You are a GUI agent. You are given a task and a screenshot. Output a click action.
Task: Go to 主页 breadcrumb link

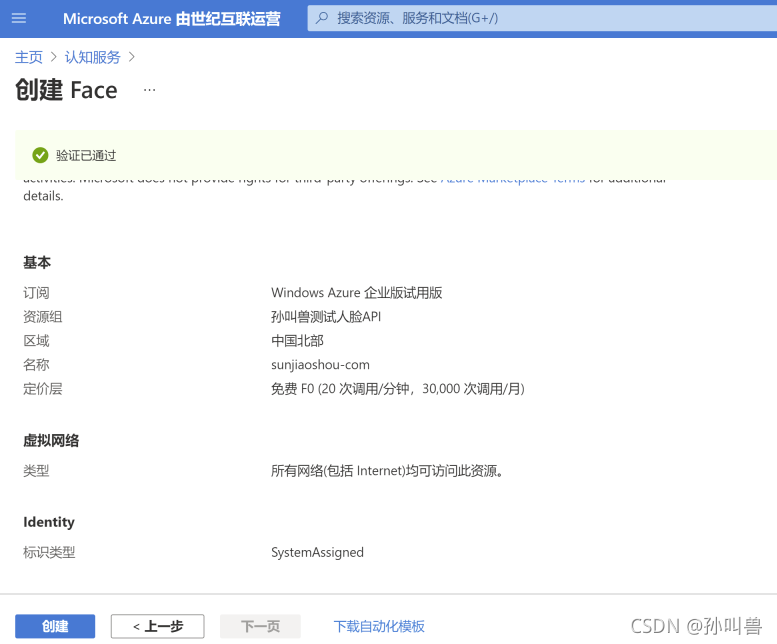(29, 57)
